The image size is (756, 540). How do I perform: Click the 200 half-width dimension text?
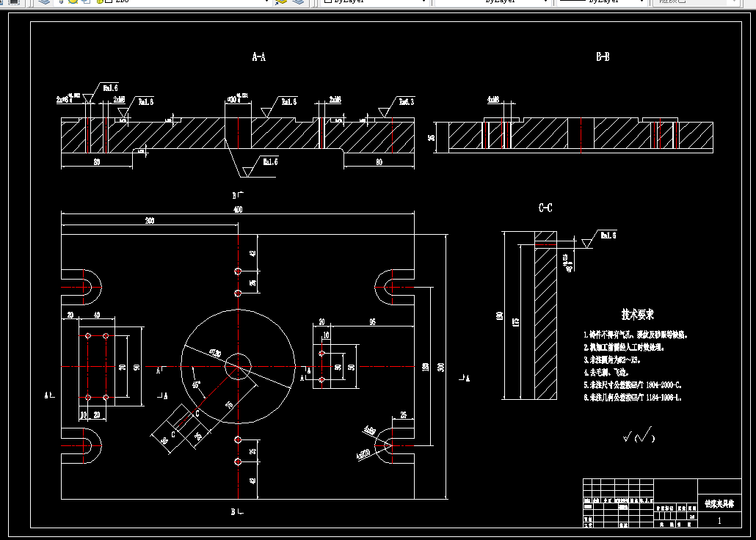pos(150,220)
